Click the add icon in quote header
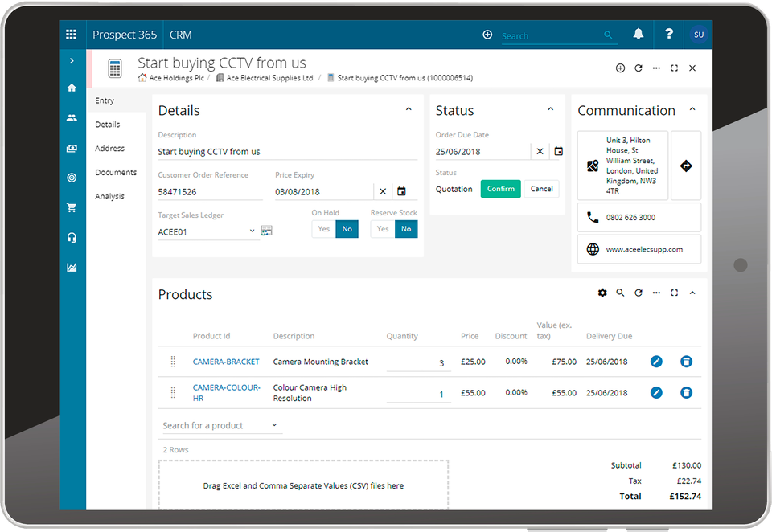Viewport: 772px width, 532px height. 620,68
